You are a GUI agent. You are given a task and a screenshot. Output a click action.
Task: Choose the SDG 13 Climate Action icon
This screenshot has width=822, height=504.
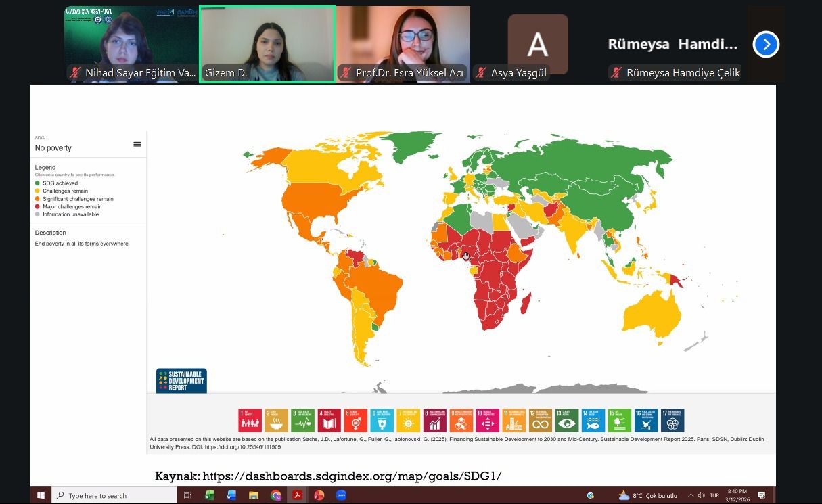point(567,421)
